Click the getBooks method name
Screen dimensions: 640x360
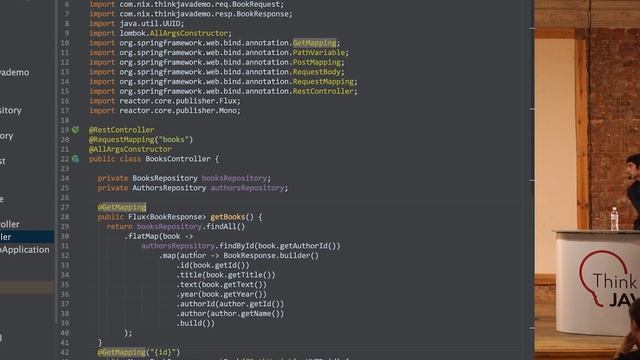(228, 217)
